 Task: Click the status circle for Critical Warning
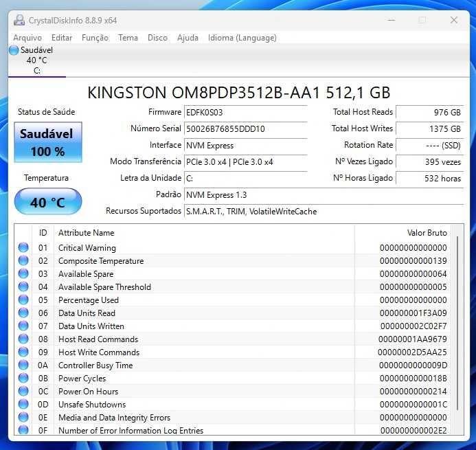point(23,247)
